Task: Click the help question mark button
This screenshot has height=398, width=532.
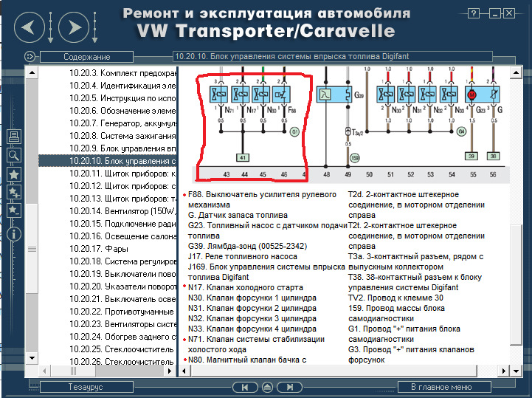Action: tap(473, 13)
